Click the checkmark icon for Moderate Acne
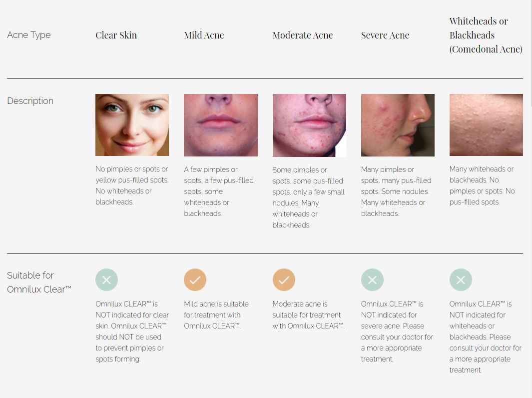This screenshot has width=532, height=398. [284, 280]
